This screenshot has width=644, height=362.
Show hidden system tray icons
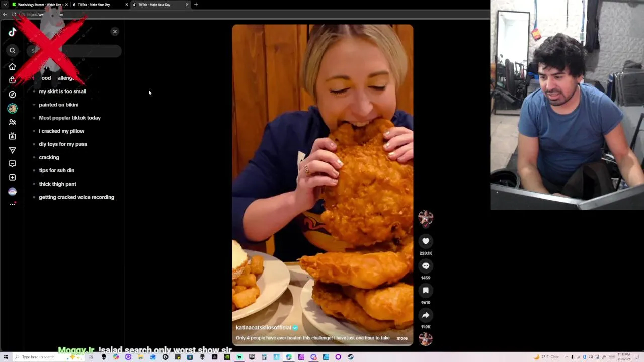(566, 357)
